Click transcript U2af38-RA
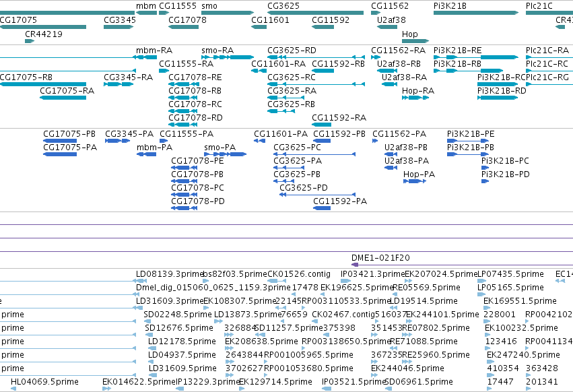The width and height of the screenshot is (573, 392). 390,84
